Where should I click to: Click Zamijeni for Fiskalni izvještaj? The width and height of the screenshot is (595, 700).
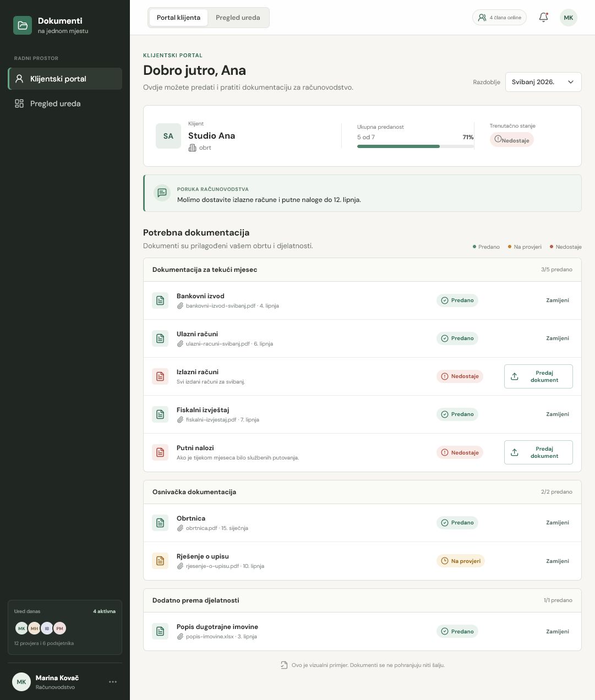(558, 414)
